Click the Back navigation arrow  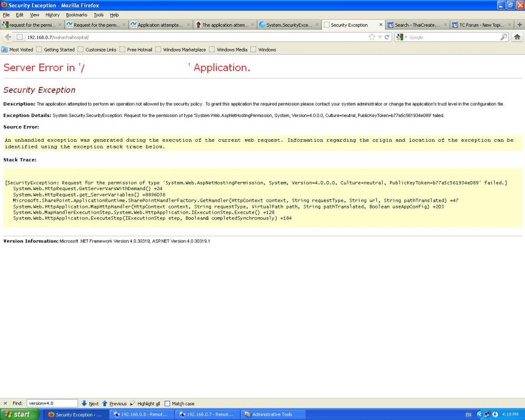point(8,37)
